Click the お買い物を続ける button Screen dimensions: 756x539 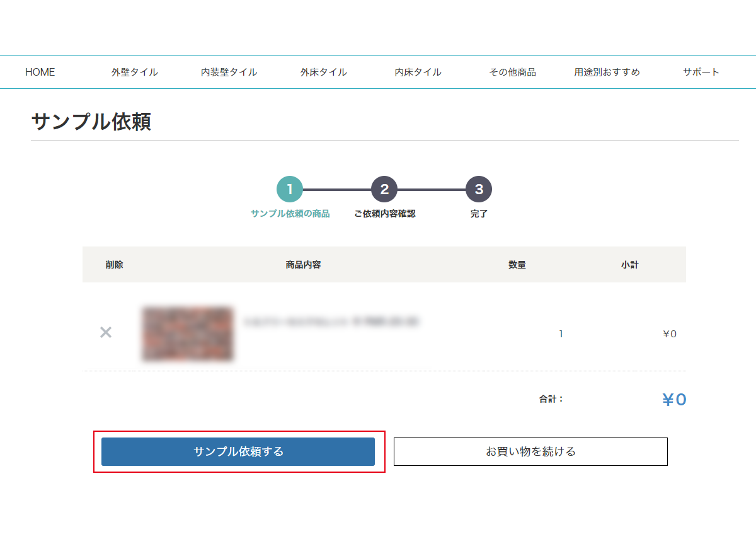(x=530, y=451)
